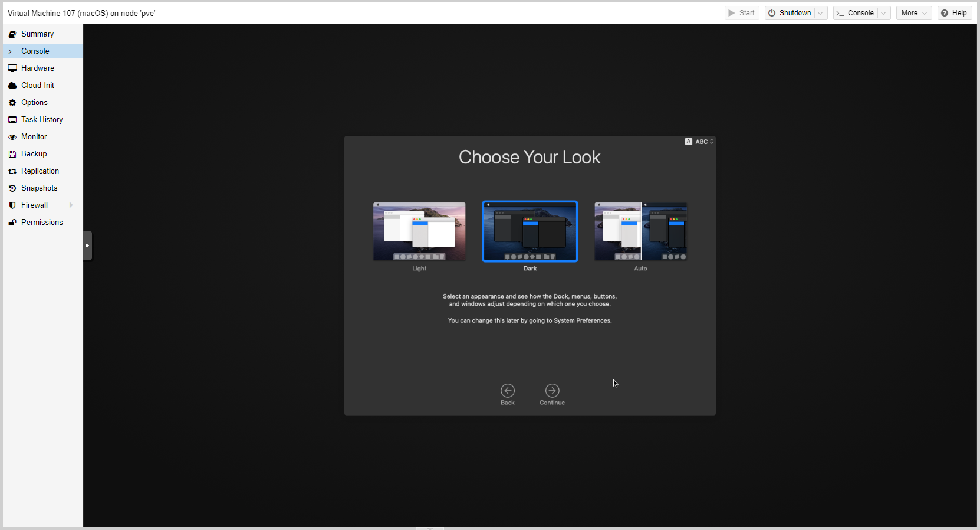Image resolution: width=980 pixels, height=530 pixels.
Task: Go to Cloud-Init settings
Action: pyautogui.click(x=42, y=86)
